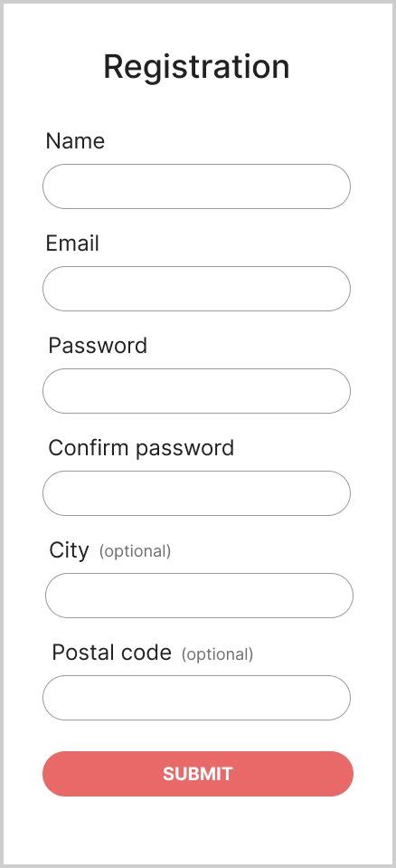
Task: Activate the City input box
Action: coord(199,596)
